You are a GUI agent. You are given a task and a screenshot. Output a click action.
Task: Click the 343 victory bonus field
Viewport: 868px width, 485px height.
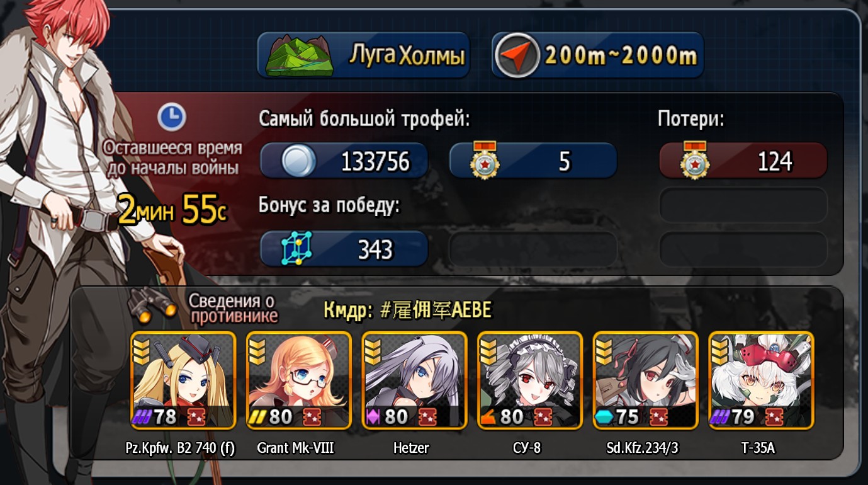[x=344, y=249]
